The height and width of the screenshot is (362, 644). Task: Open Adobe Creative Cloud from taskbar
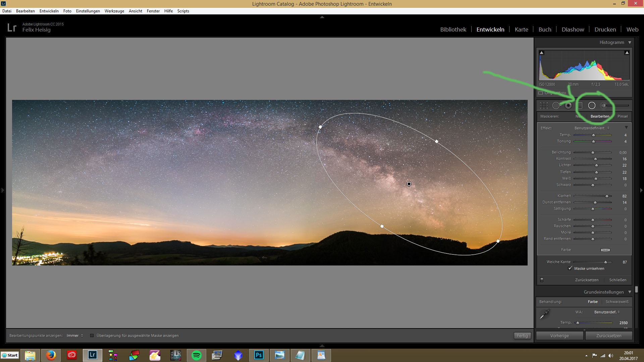pyautogui.click(x=72, y=355)
